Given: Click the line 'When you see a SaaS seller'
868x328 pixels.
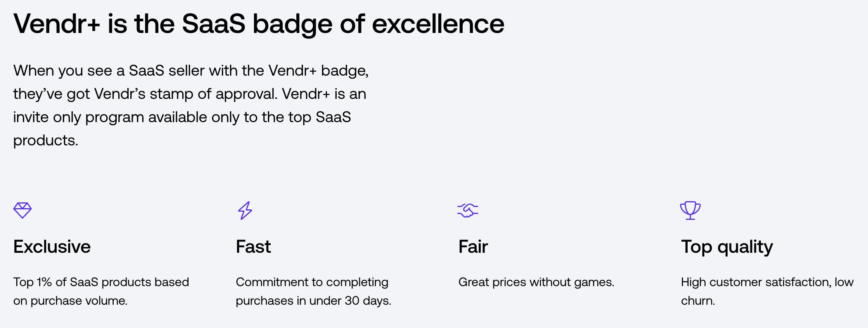Looking at the screenshot, I should click(x=191, y=71).
